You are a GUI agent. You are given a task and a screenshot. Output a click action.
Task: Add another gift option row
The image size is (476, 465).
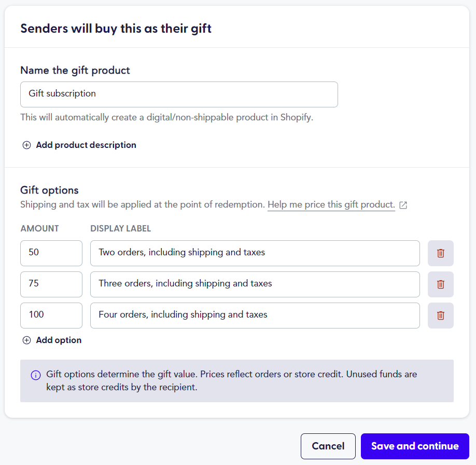59,340
